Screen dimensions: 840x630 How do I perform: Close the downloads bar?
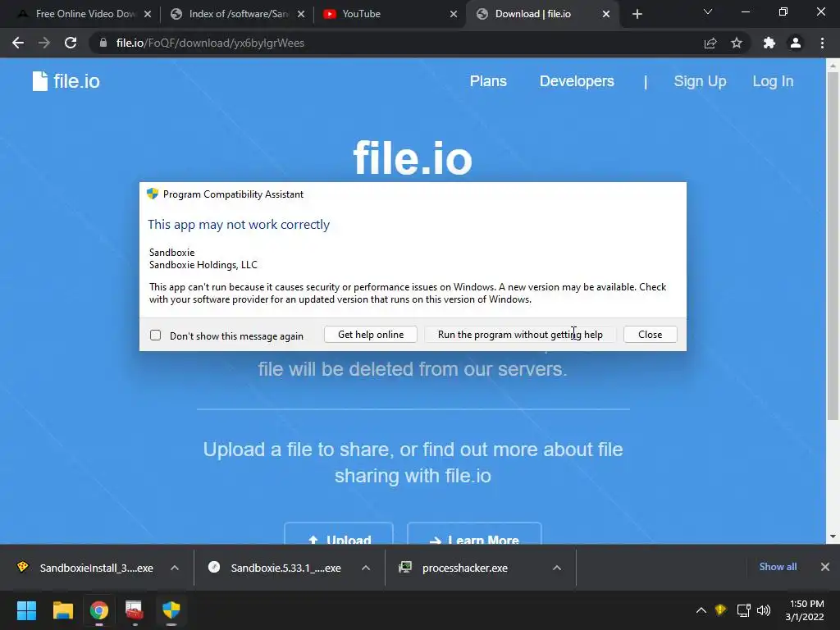pos(825,567)
